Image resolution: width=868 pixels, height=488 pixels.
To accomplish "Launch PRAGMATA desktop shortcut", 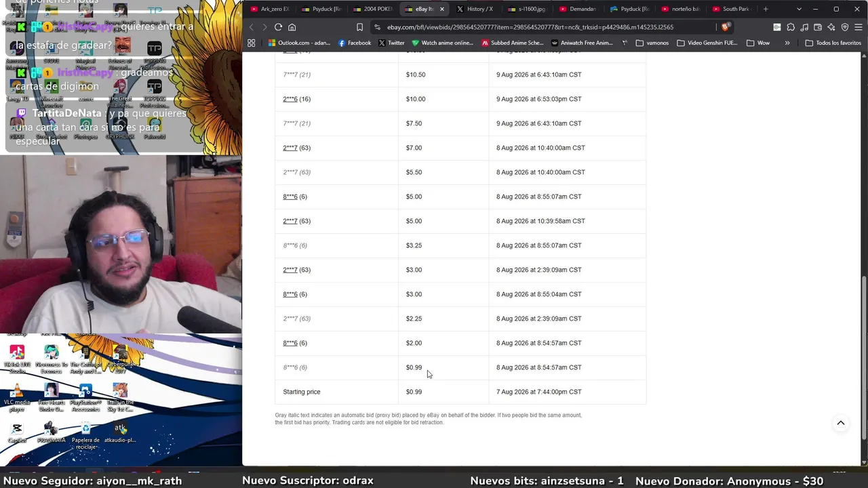I will coord(52,432).
